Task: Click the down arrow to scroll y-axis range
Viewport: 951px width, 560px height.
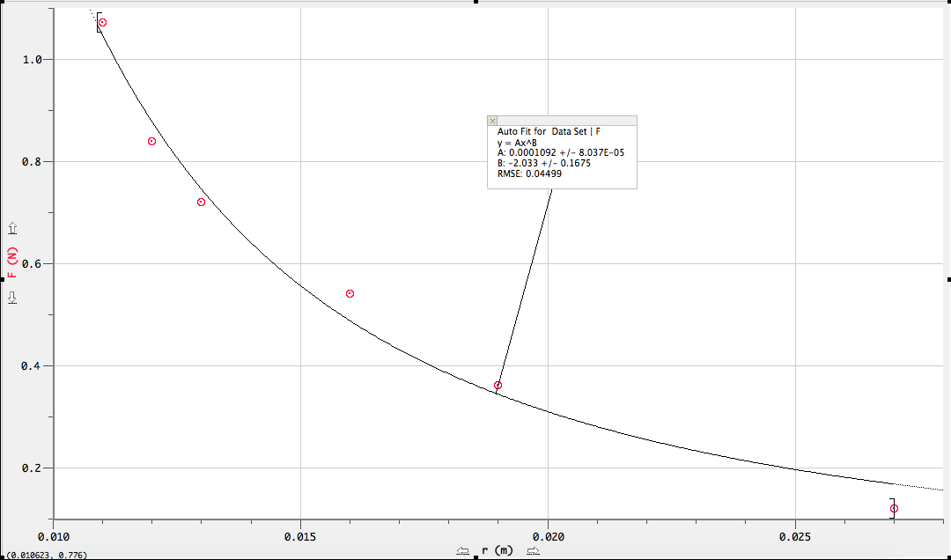Action: tap(11, 298)
